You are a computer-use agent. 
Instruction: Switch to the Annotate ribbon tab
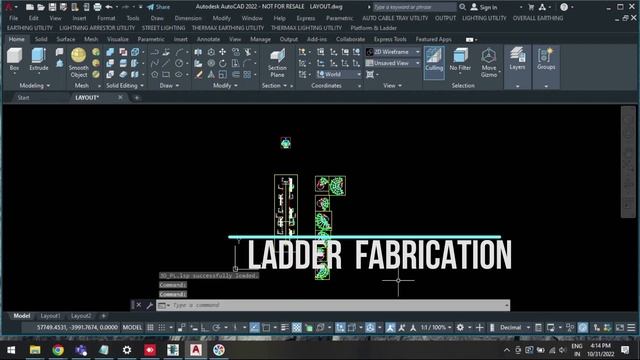(208, 40)
